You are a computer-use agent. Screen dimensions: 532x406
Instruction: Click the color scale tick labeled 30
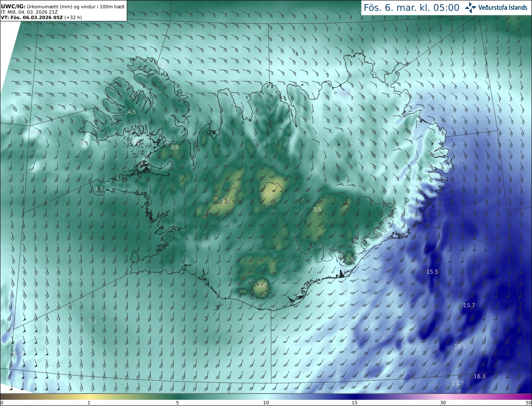click(443, 403)
